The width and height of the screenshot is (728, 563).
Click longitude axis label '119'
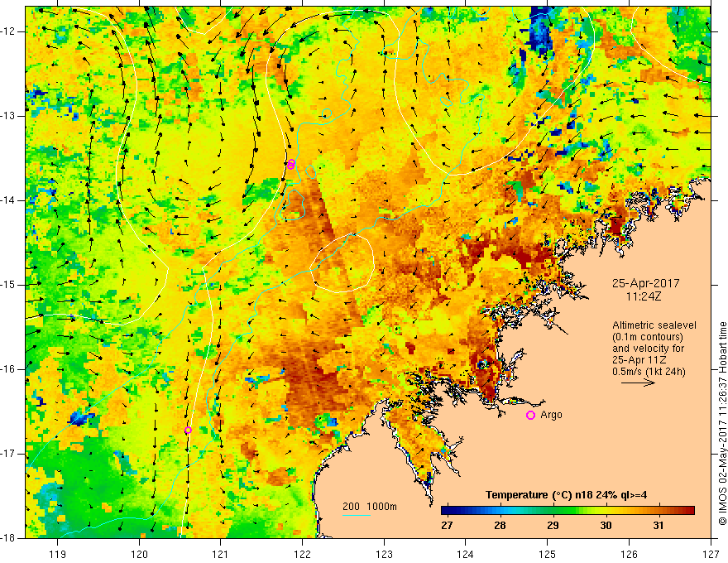coord(57,554)
